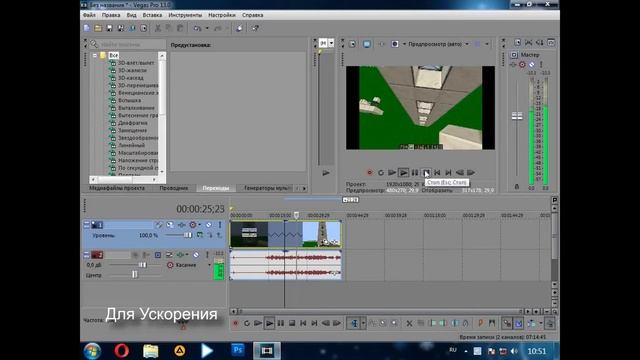Click the Play button under video preview

point(403,173)
